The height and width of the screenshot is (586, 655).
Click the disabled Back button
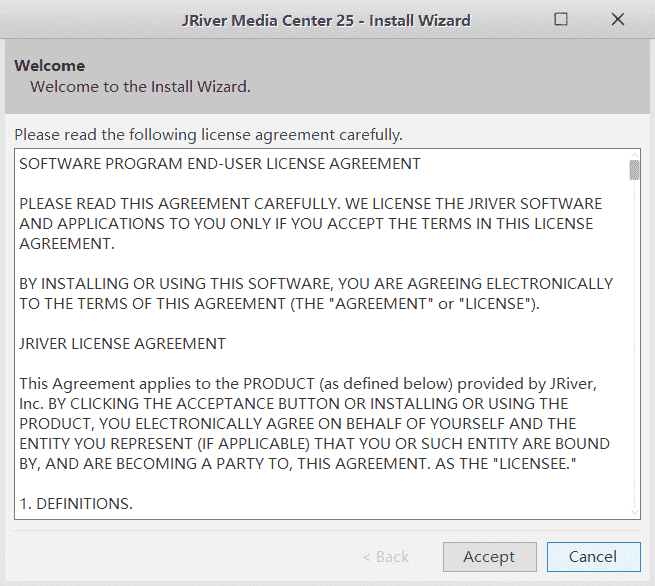386,557
